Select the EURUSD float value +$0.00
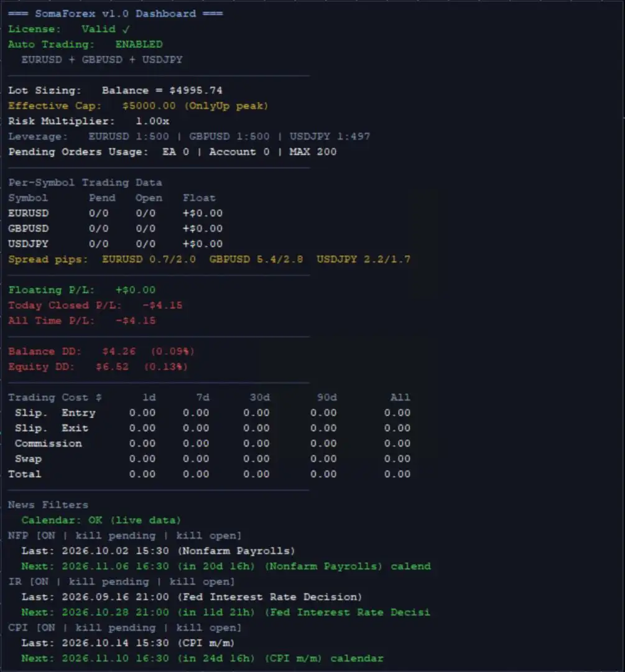The width and height of the screenshot is (625, 672). 203,213
